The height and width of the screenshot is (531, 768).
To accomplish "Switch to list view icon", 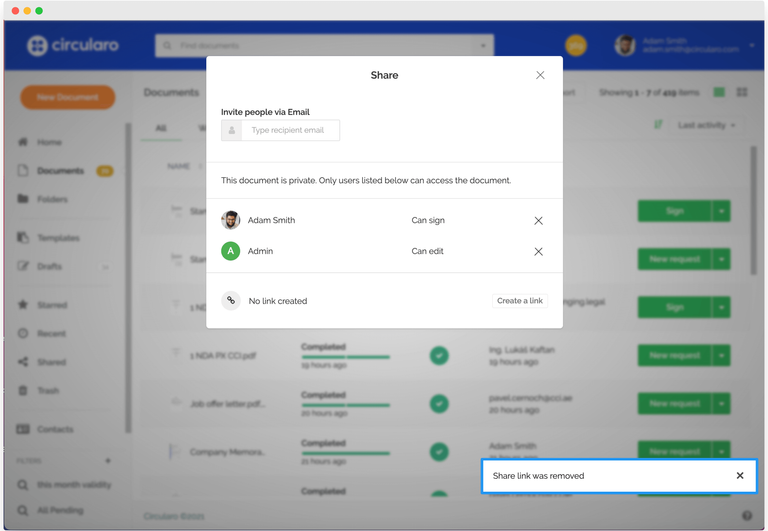I will [x=719, y=93].
